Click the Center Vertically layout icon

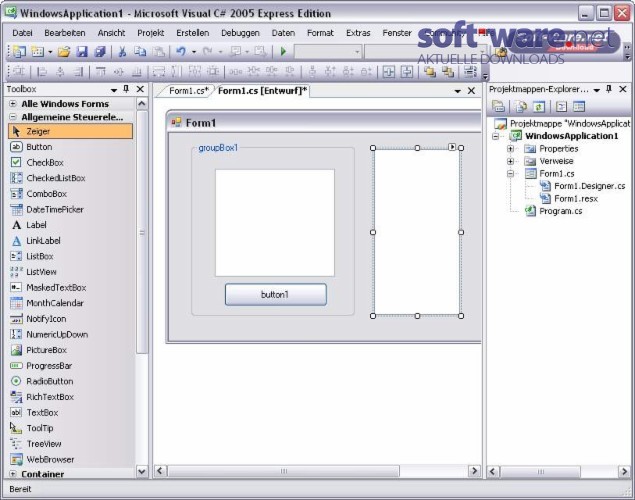(407, 72)
